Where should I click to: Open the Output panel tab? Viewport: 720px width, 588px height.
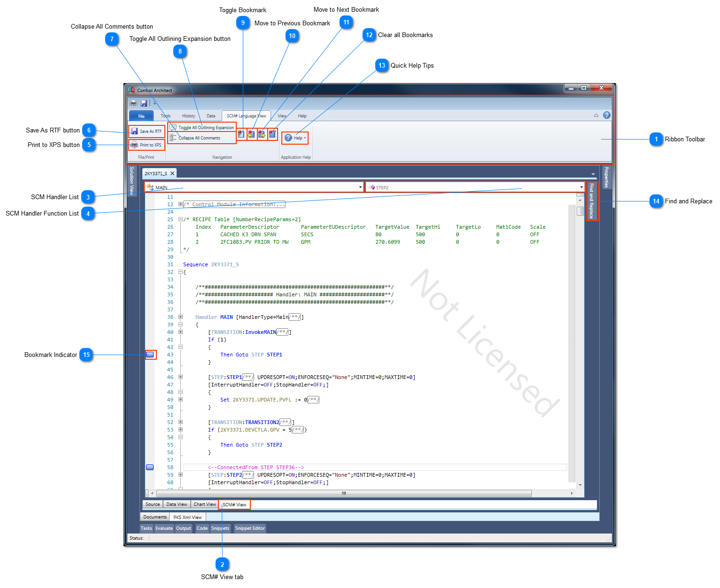(184, 528)
